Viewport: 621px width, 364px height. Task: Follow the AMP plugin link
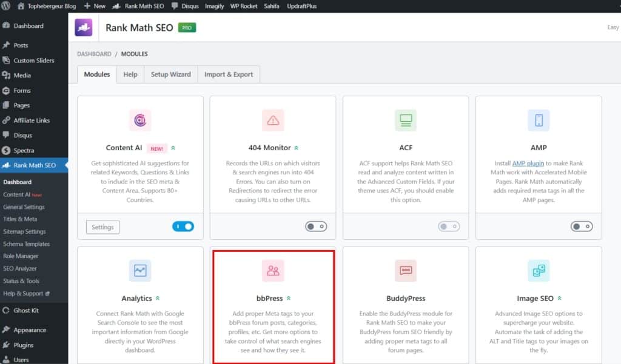(x=528, y=164)
